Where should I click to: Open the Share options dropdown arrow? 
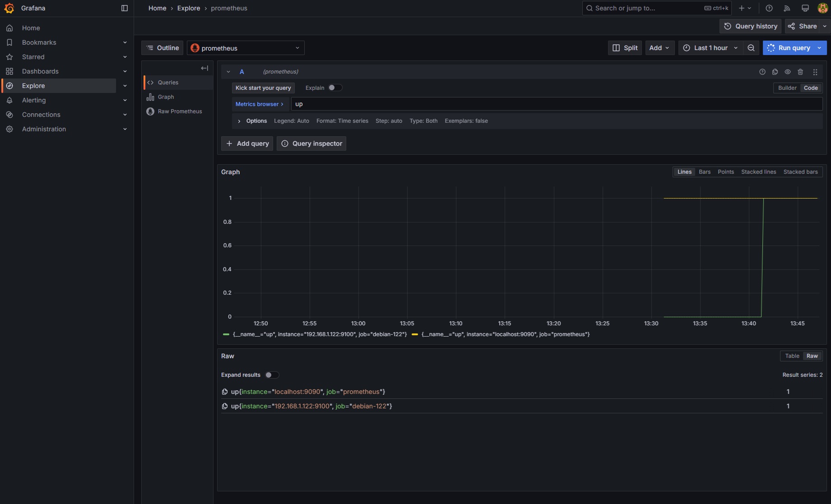[825, 26]
